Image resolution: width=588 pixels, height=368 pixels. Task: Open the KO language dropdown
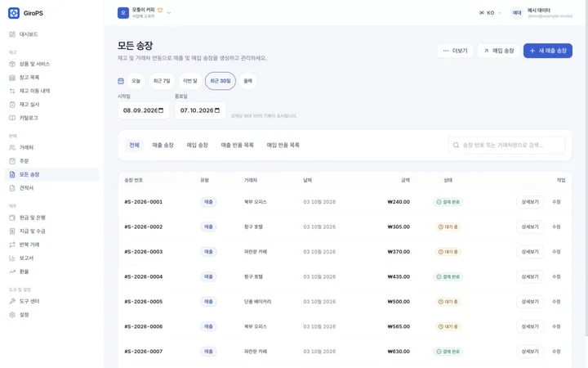491,13
